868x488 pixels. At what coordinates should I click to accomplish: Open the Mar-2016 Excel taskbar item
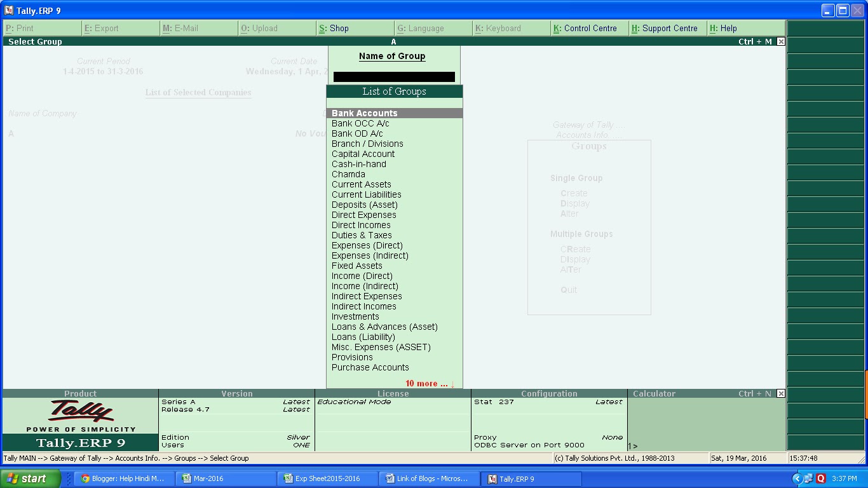(x=224, y=478)
